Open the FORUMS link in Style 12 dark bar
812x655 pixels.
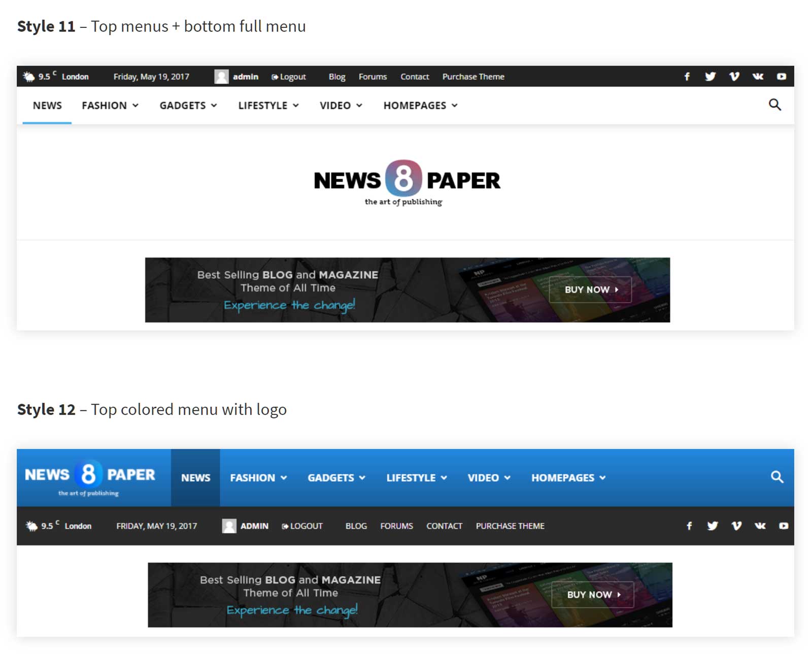[396, 526]
